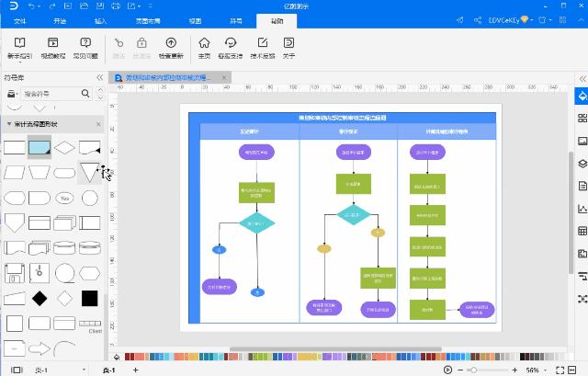Screen dimensions: 588x376
Task: Open the image panel icon in right sidebar
Action: coord(582,141)
